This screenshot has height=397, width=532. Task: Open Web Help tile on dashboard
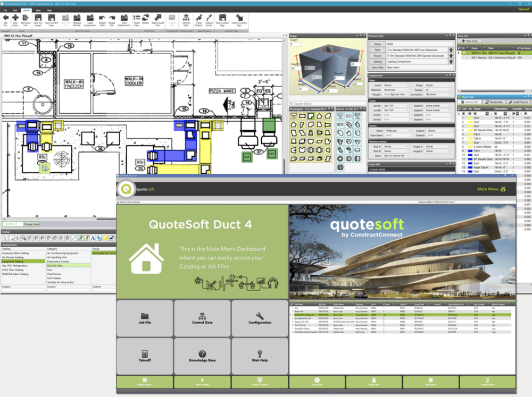tap(260, 356)
